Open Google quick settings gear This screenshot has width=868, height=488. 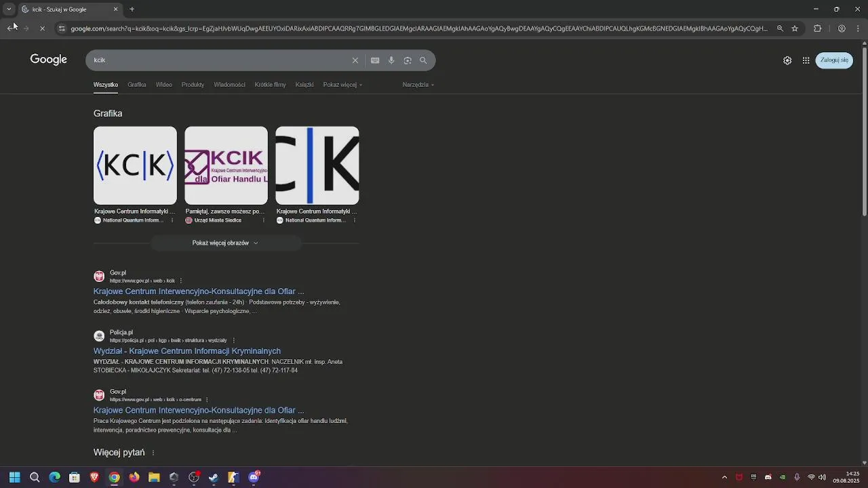coord(787,60)
